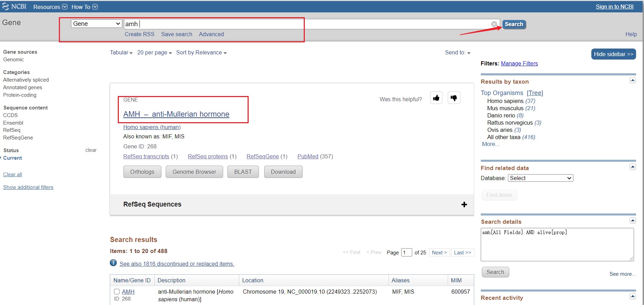This screenshot has height=305, width=644.
Task: Click the blue Search button
Action: 514,24
